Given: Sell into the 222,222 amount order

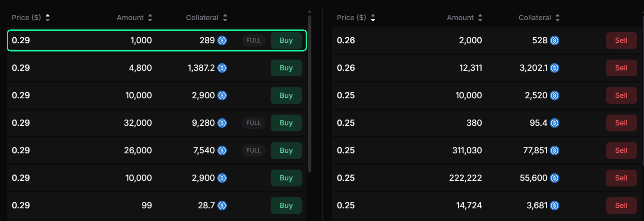Looking at the screenshot, I should [x=621, y=178].
